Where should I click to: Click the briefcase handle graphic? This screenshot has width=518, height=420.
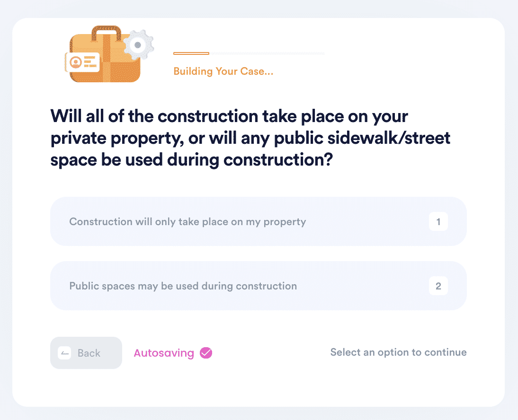(x=106, y=32)
